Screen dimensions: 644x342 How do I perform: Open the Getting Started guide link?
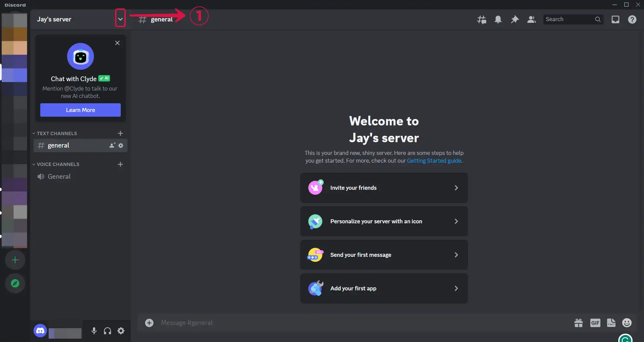(434, 161)
